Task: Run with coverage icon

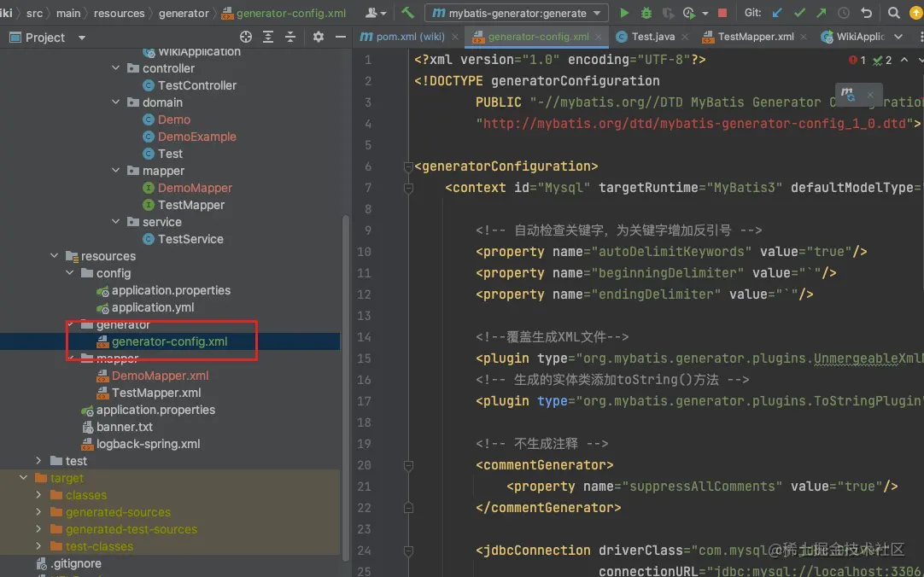Action: pos(668,12)
